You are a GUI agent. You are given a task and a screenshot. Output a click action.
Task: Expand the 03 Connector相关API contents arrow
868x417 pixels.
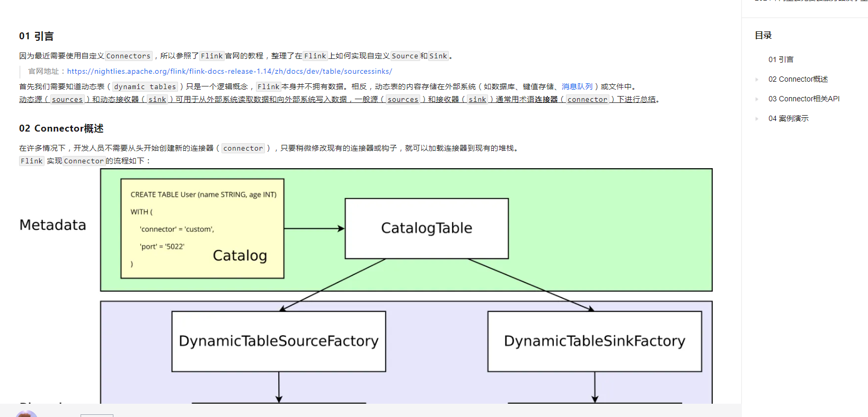click(x=757, y=99)
